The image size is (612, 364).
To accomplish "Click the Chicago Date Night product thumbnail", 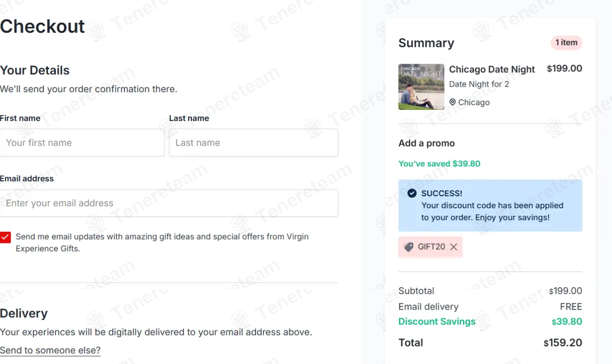I will tap(421, 87).
